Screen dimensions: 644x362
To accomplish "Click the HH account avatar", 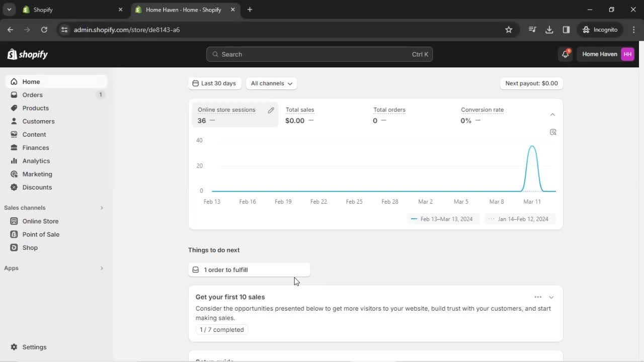I will [x=627, y=54].
